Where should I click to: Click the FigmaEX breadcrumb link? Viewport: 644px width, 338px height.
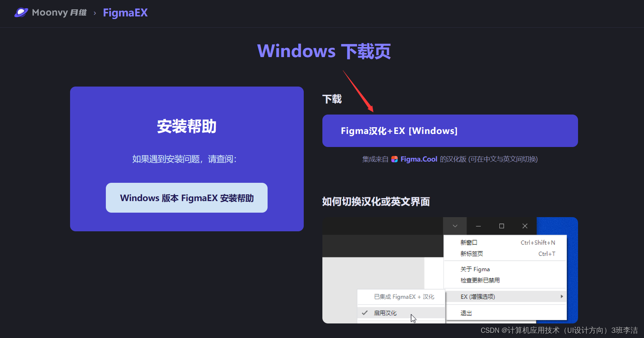pos(125,13)
